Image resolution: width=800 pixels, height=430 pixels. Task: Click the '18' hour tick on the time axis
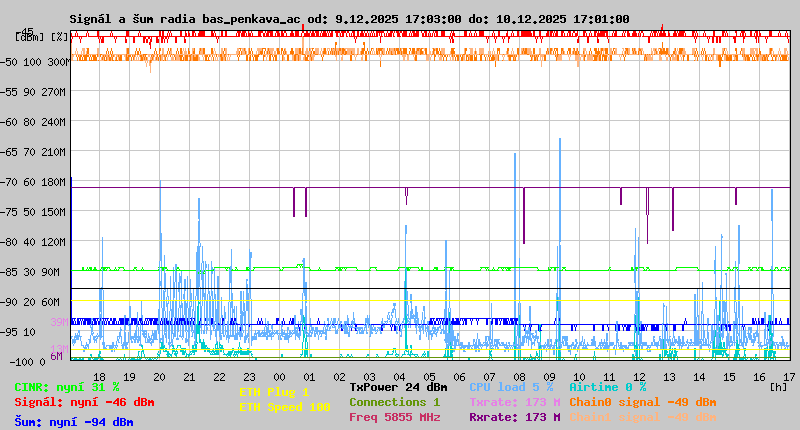point(99,377)
